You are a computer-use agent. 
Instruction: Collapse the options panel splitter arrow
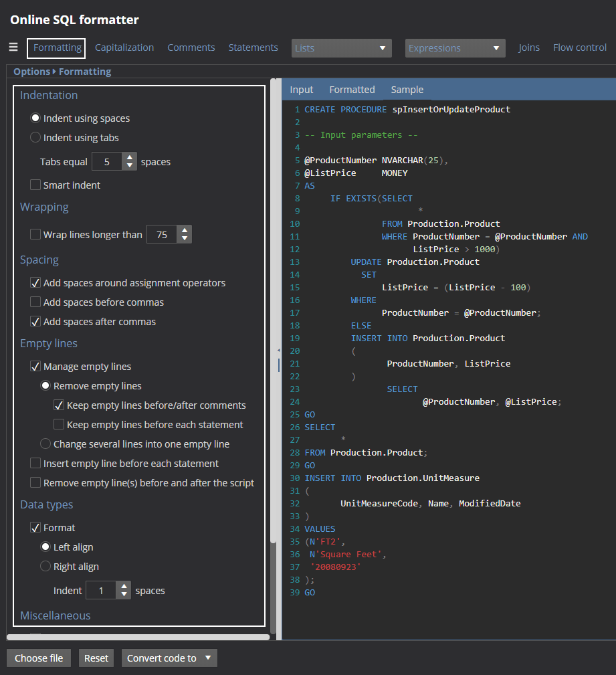click(278, 351)
